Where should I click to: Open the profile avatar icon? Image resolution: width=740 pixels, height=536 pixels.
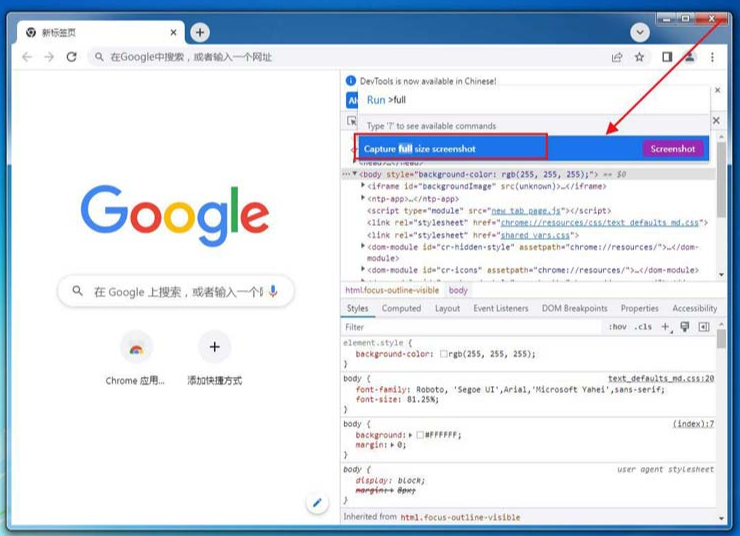(x=690, y=57)
